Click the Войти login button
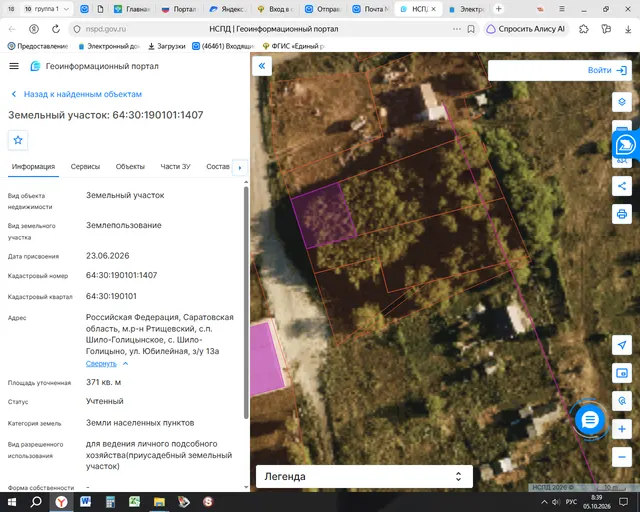 tap(607, 70)
